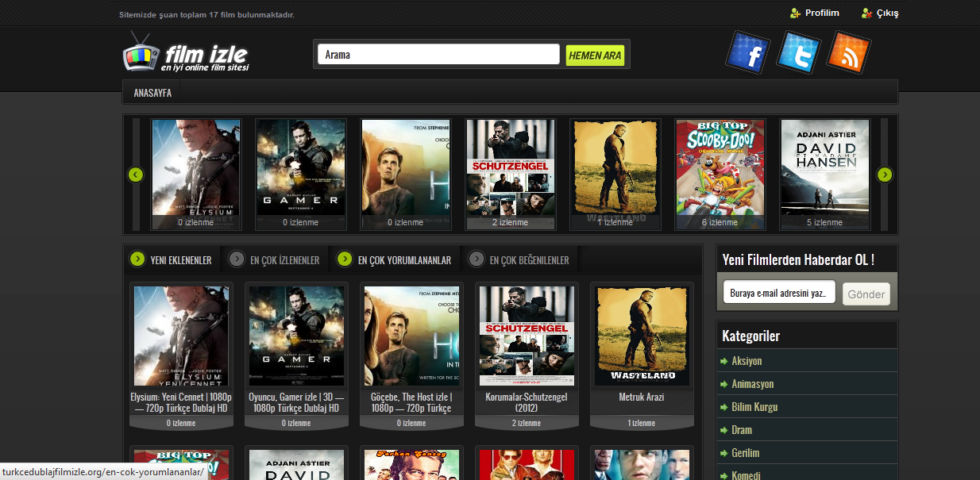
Task: Click '2 izlenme' under the grid Schutzengel film
Action: pyautogui.click(x=527, y=423)
